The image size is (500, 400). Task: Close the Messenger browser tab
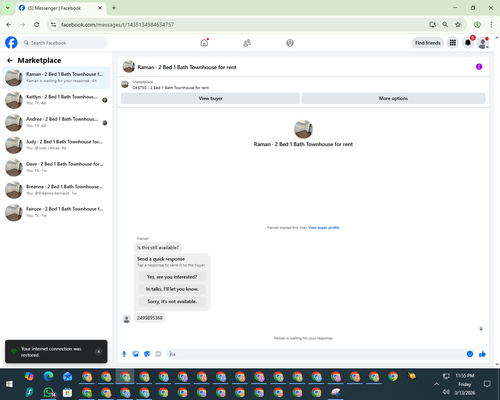pos(100,8)
